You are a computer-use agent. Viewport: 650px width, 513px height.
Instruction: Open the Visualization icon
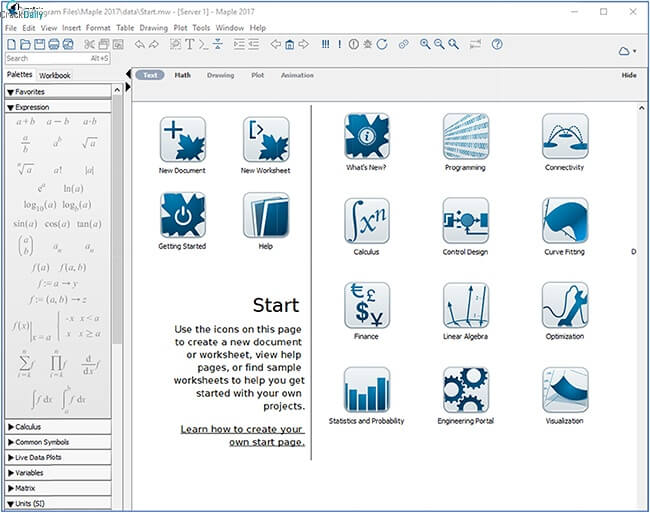[x=565, y=390]
